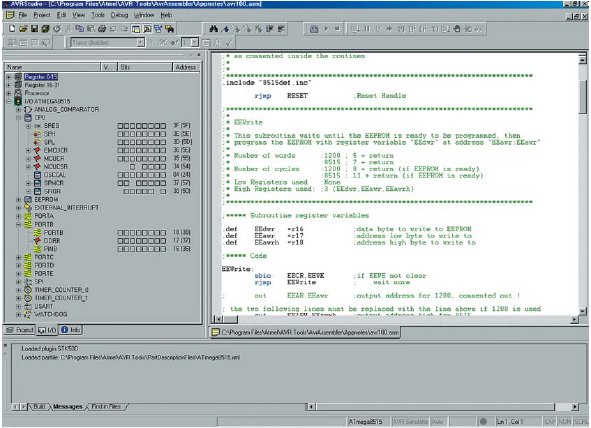Expand the EEPROM tree node
Screen dimensions: 591x428
click(x=18, y=199)
